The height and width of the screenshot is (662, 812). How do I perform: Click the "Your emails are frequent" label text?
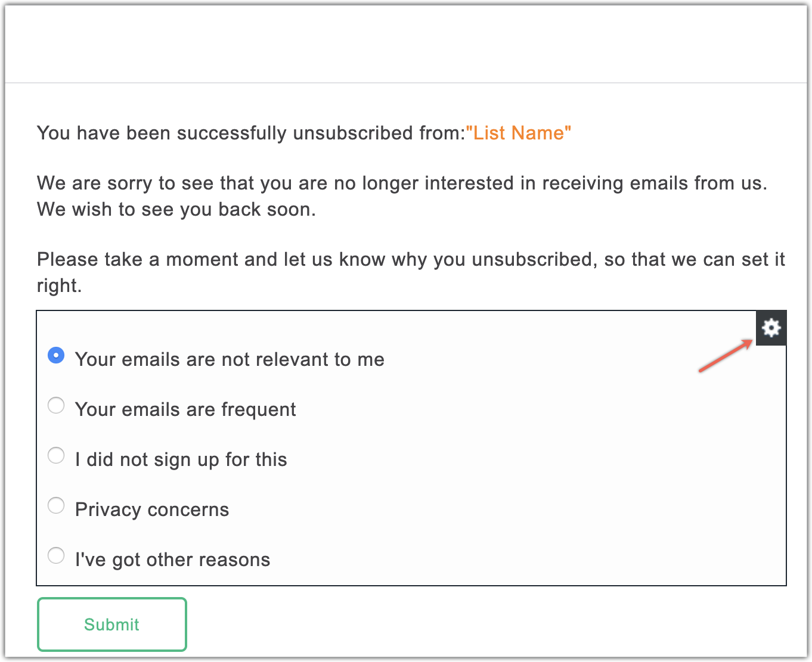(x=185, y=410)
